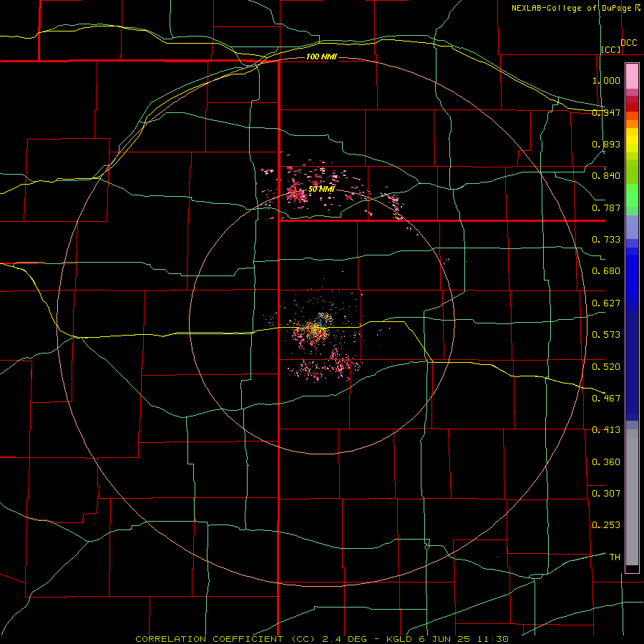This screenshot has height=644, width=644.
Task: Select the 0.893 scale value
Action: (x=606, y=144)
